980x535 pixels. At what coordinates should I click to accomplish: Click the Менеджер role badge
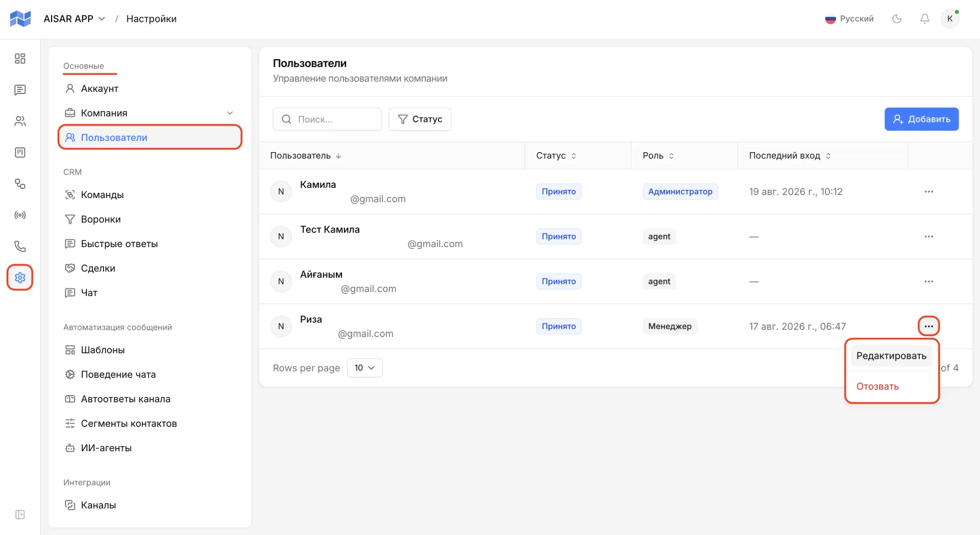670,326
